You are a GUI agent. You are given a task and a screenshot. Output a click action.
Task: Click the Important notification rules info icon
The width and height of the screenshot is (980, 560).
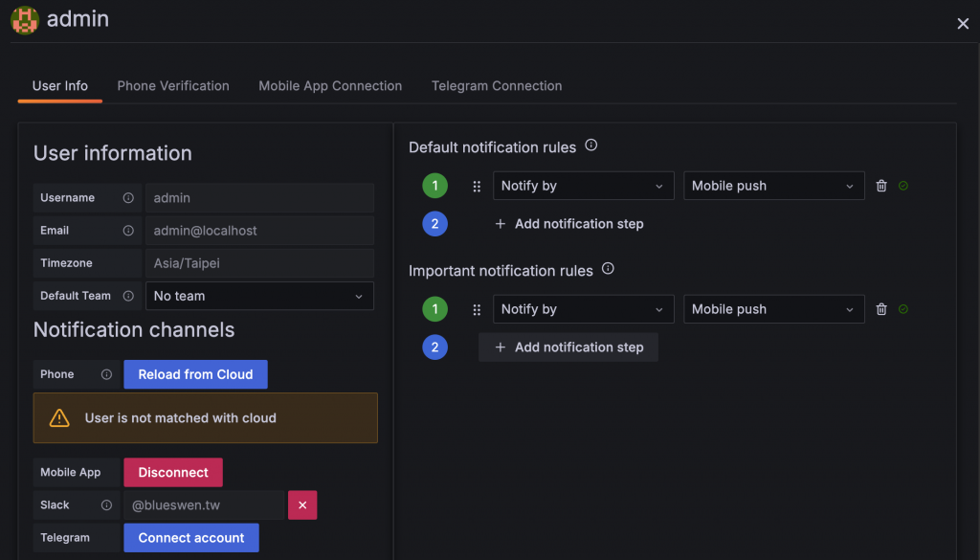[608, 269]
